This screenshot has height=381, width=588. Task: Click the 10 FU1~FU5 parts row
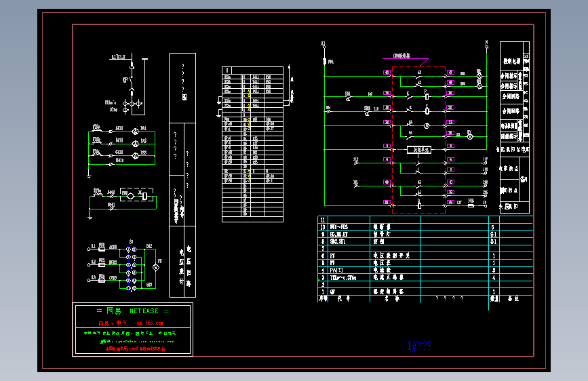pos(425,227)
